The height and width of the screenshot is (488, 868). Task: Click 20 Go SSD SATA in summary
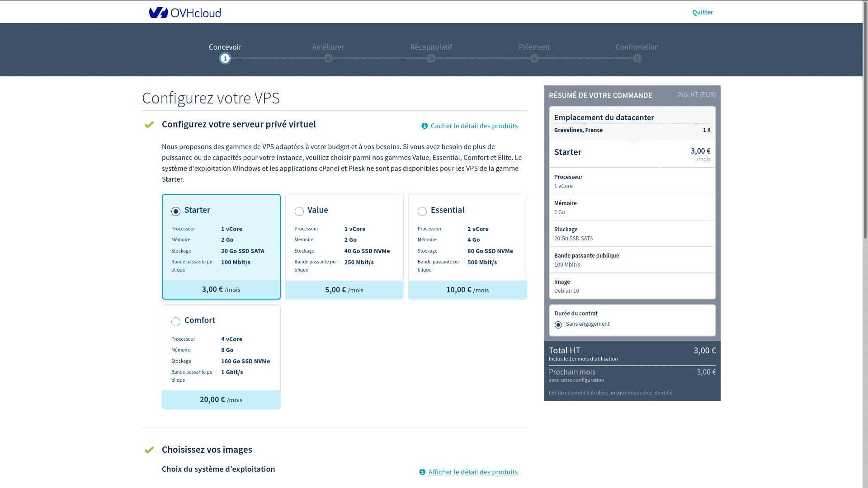[x=574, y=239]
